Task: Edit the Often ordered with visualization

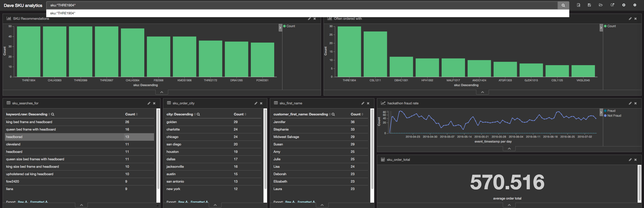Action: click(x=630, y=19)
